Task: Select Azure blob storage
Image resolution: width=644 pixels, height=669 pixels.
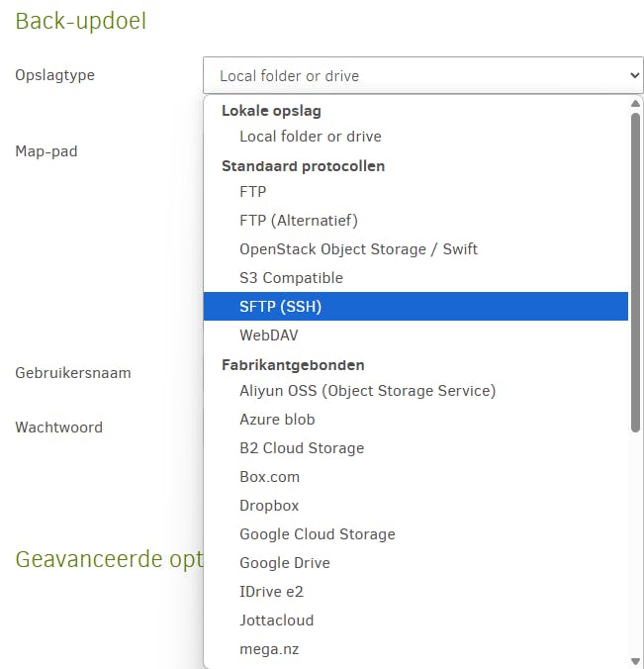Action: [277, 420]
